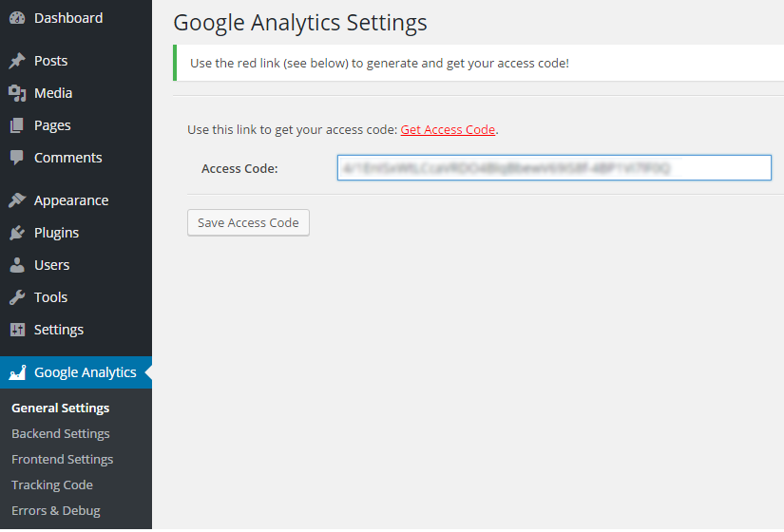Click the Google Analytics chart icon
The image size is (784, 532).
17,373
